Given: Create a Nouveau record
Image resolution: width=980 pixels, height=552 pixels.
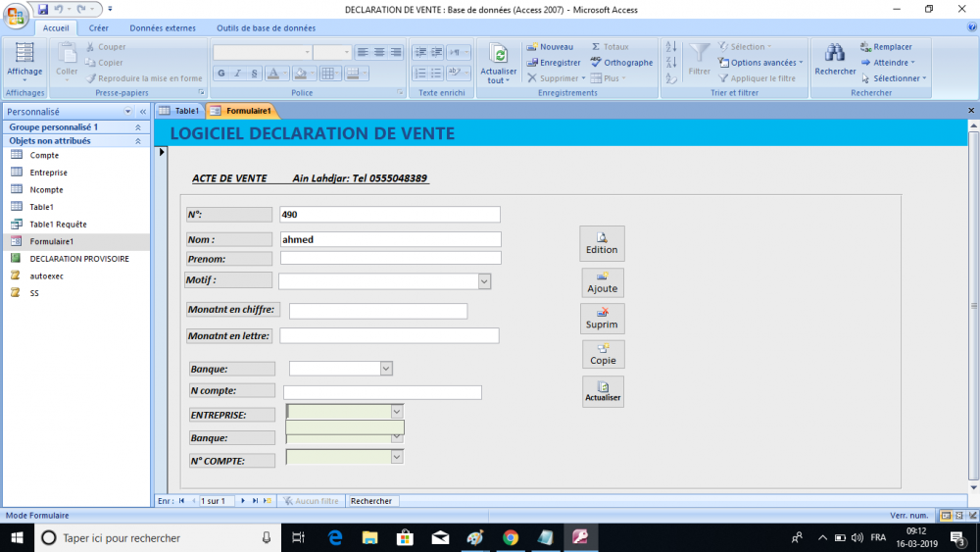Looking at the screenshot, I should pyautogui.click(x=550, y=47).
